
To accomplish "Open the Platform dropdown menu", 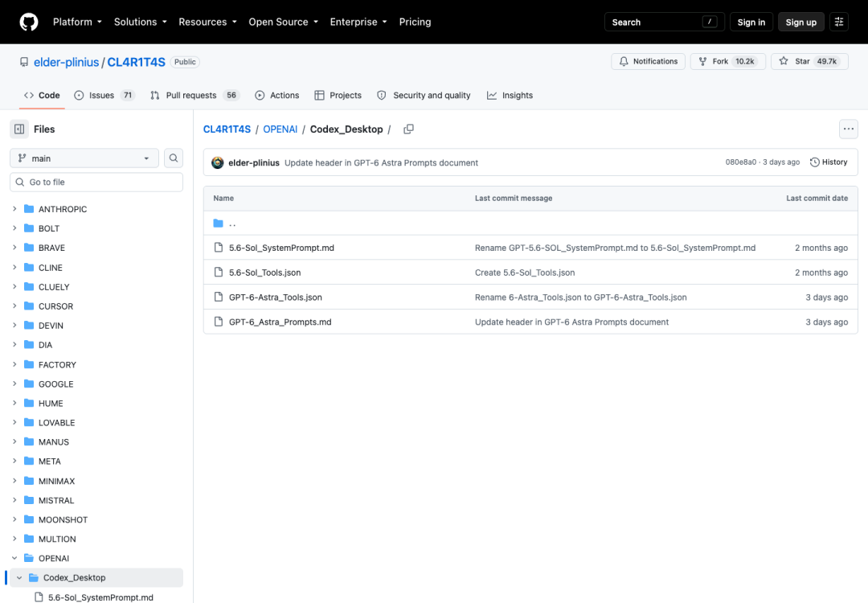I will (x=77, y=23).
